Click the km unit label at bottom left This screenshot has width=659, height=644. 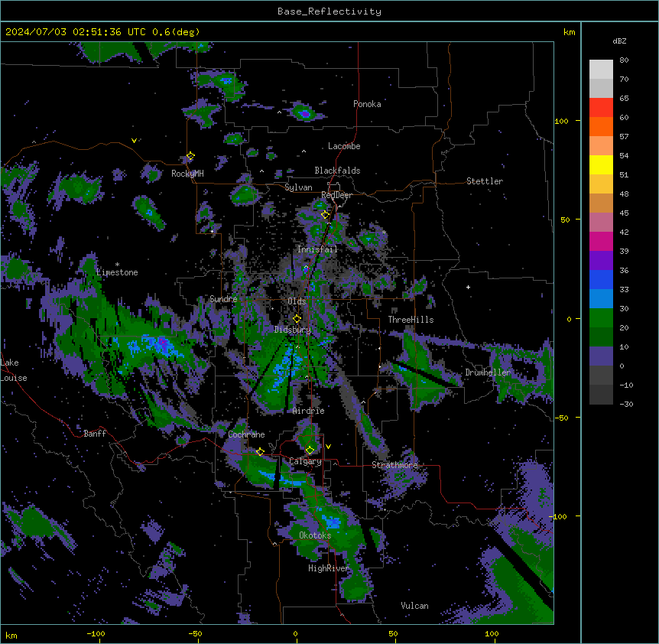[11, 636]
